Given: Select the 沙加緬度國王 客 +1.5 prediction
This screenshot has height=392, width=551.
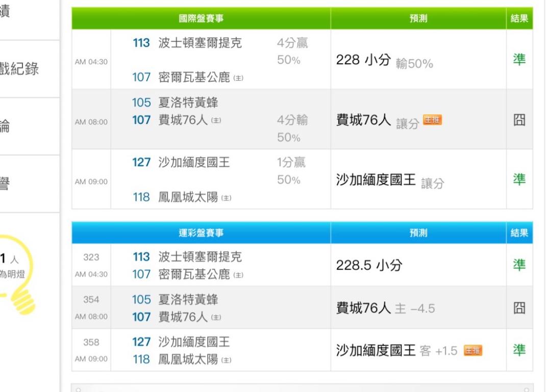Looking at the screenshot, I should pyautogui.click(x=397, y=351).
